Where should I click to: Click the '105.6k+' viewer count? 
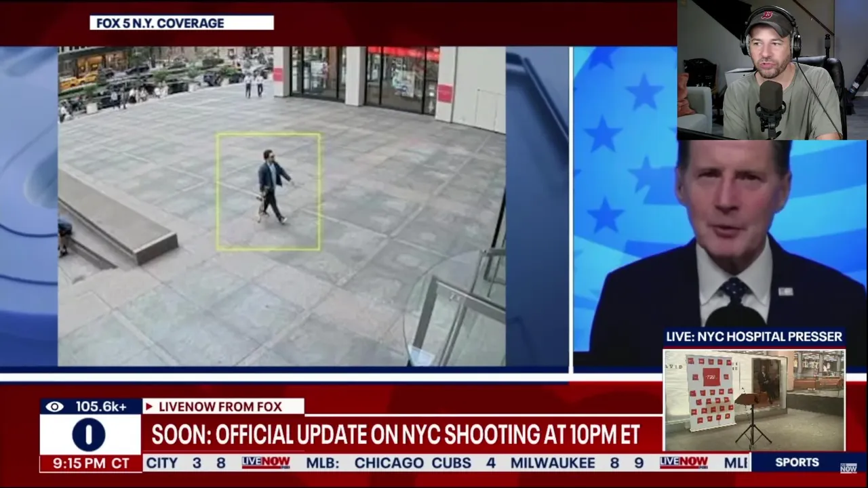tap(100, 407)
